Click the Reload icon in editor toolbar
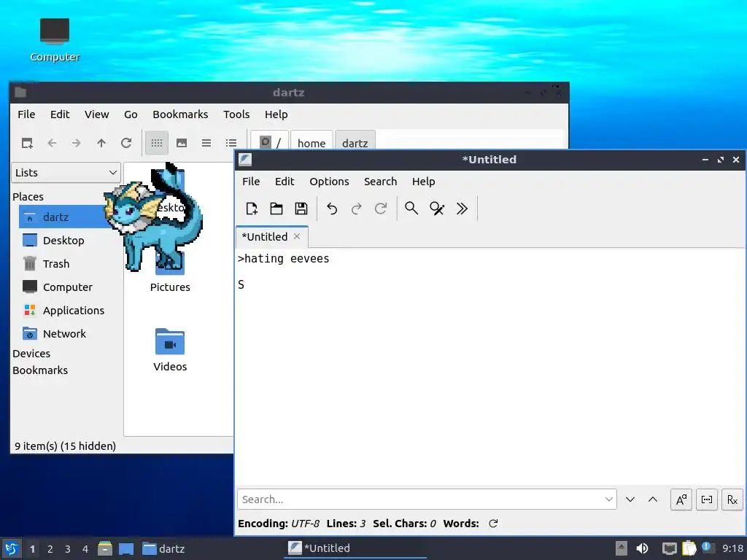The width and height of the screenshot is (747, 560). [x=381, y=209]
